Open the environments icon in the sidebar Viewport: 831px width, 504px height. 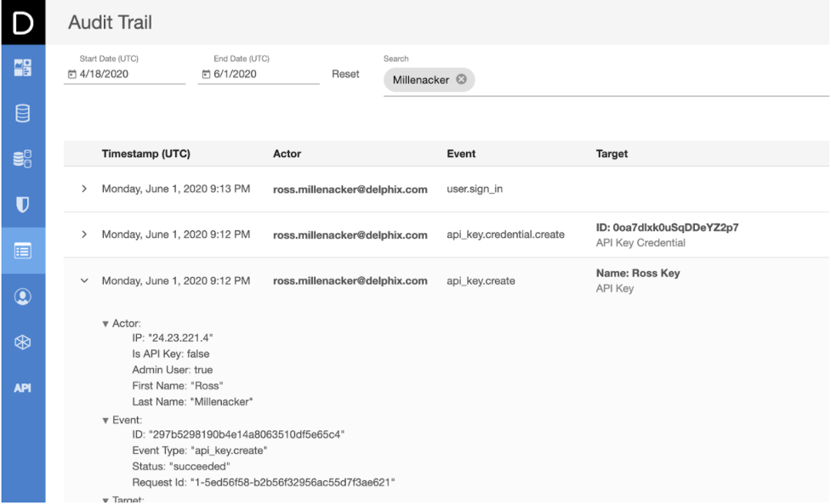pos(24,158)
